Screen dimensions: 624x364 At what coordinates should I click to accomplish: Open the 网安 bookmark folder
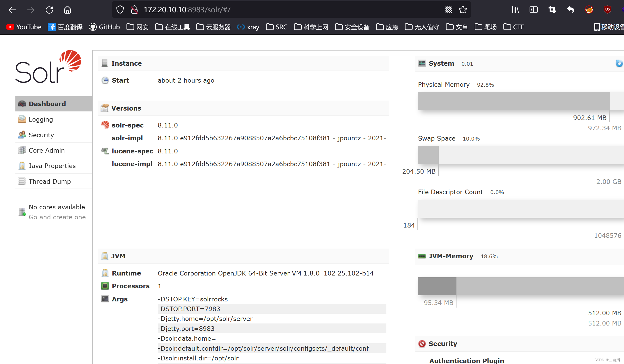tap(138, 27)
